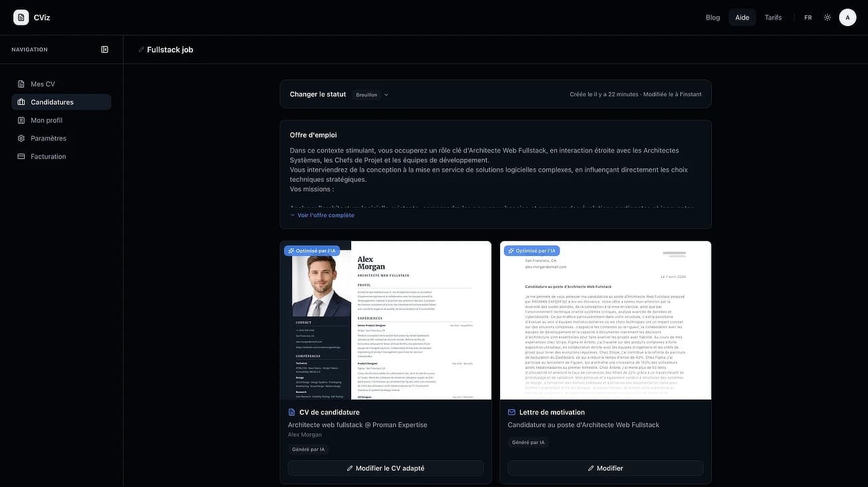Click the Modifier button for the cover letter

(x=606, y=468)
